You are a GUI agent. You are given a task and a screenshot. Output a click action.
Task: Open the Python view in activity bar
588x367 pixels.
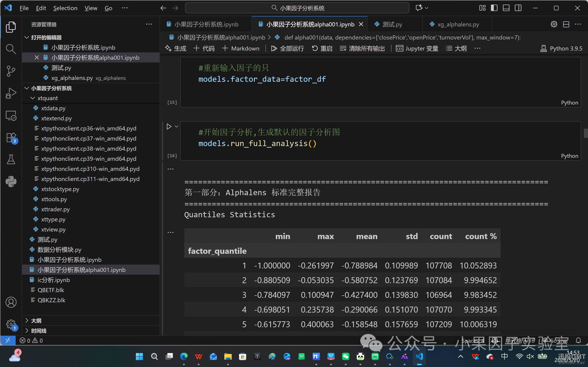pyautogui.click(x=11, y=182)
